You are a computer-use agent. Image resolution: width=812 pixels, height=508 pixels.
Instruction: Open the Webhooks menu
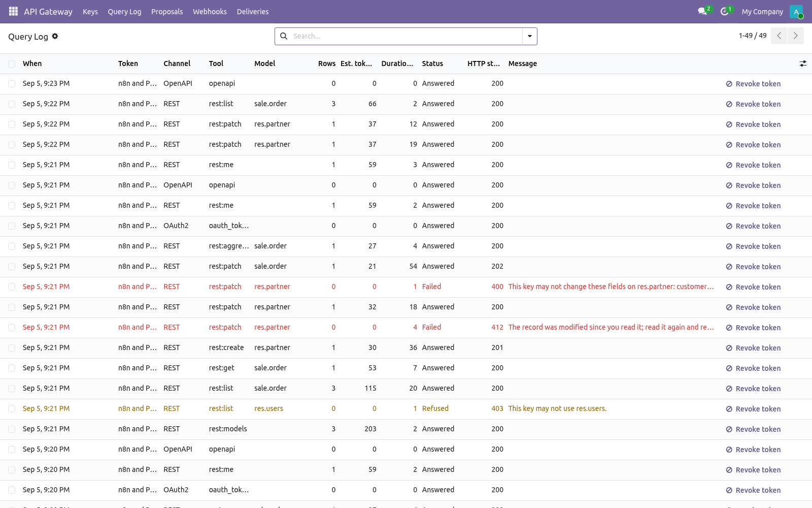pos(210,12)
